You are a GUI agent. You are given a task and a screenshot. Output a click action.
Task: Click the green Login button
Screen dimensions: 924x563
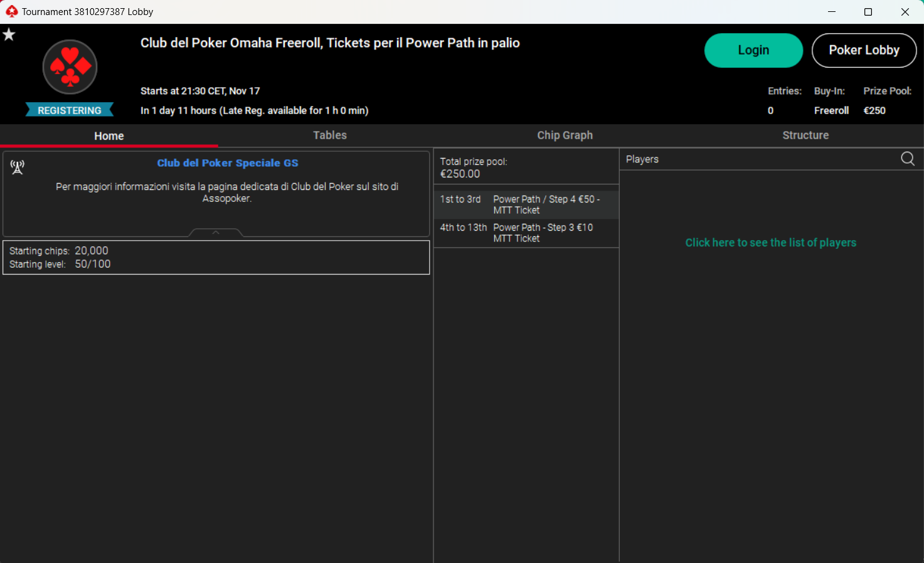pos(753,50)
